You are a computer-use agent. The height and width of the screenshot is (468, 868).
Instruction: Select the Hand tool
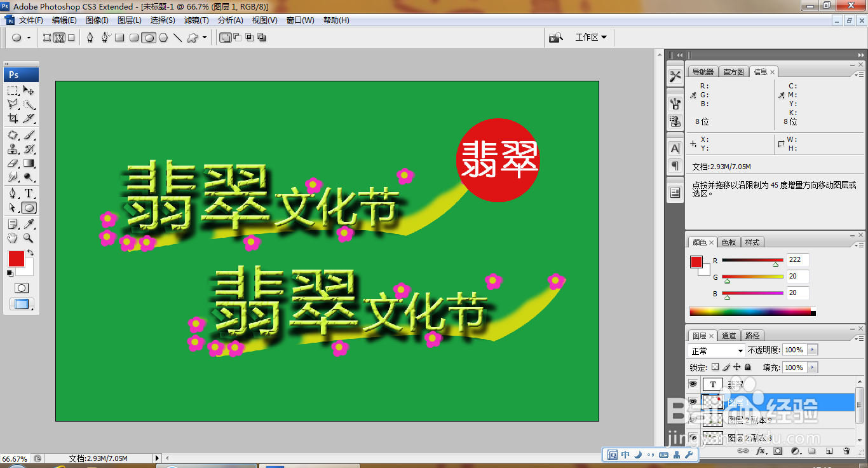pyautogui.click(x=13, y=238)
